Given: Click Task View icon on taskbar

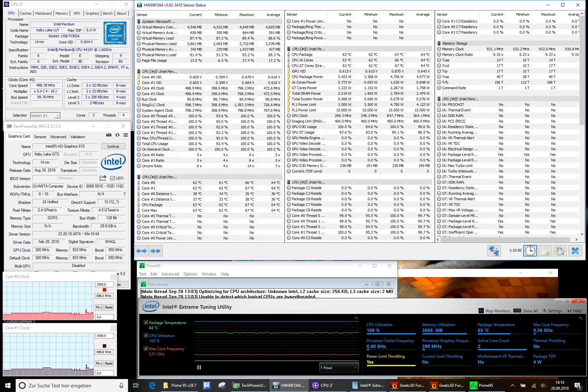Looking at the screenshot, I should point(136,385).
